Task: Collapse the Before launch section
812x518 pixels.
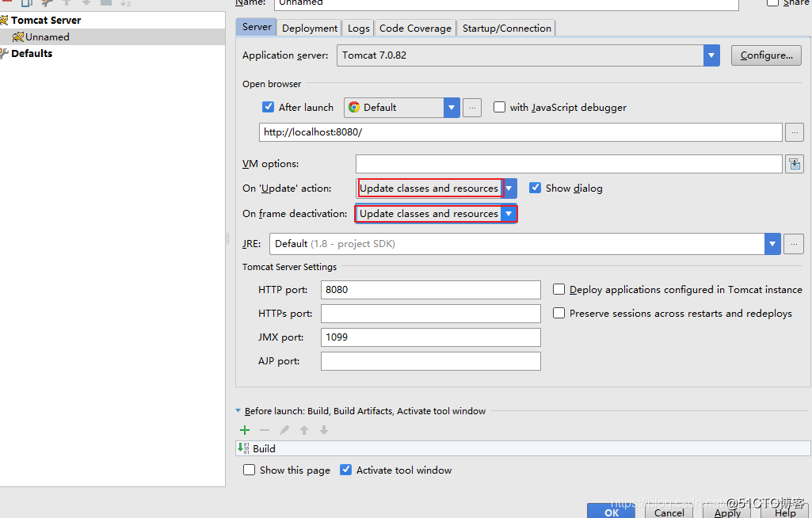Action: [238, 411]
